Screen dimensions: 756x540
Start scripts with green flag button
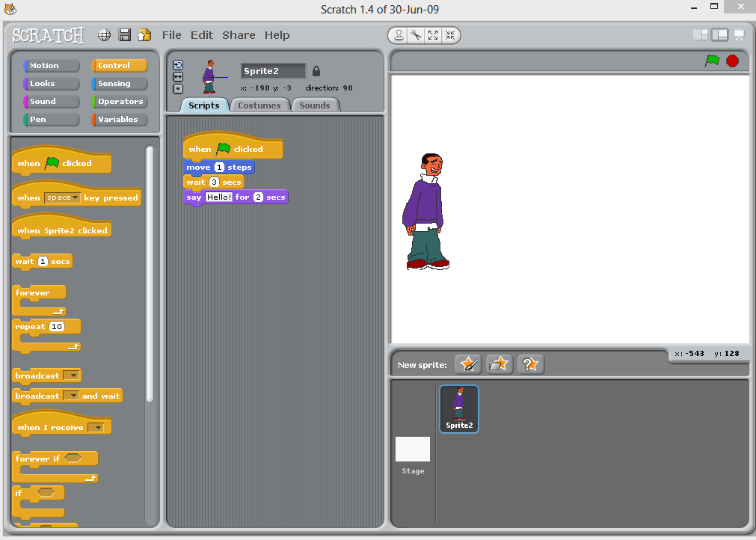tap(712, 61)
